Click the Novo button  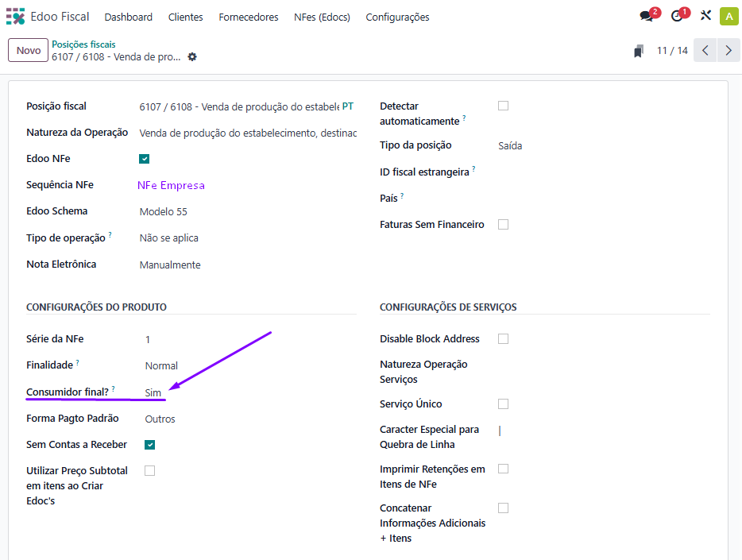click(x=29, y=50)
